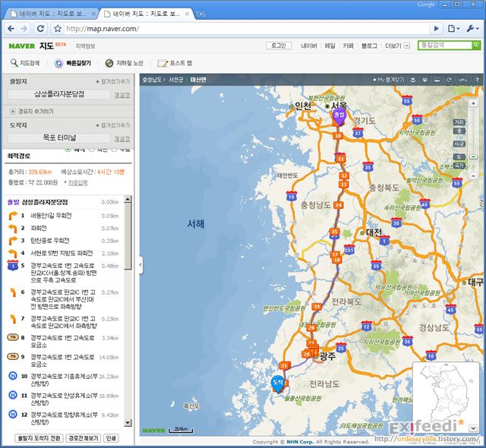The width and height of the screenshot is (486, 448).
Task: Click the print icon in map toolbar
Action: (x=413, y=80)
